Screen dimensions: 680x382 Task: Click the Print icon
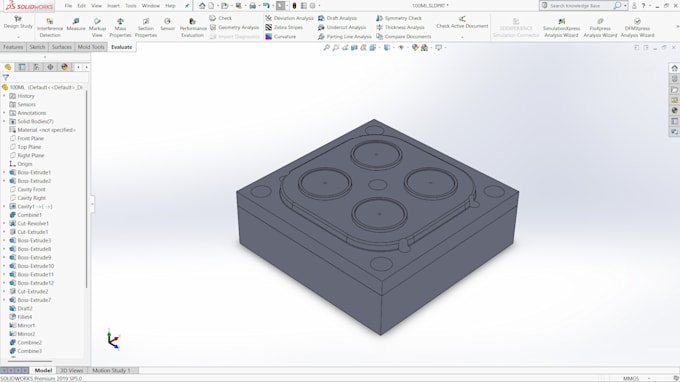tap(252, 6)
